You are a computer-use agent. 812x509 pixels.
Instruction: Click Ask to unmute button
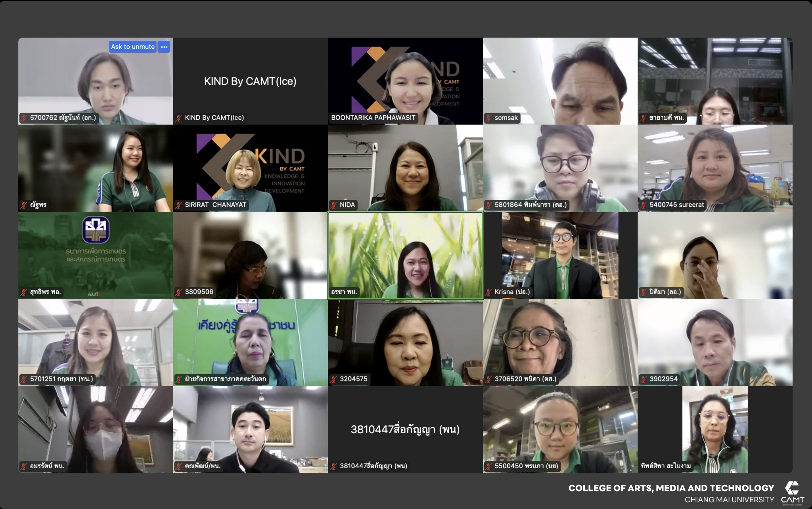pos(132,47)
